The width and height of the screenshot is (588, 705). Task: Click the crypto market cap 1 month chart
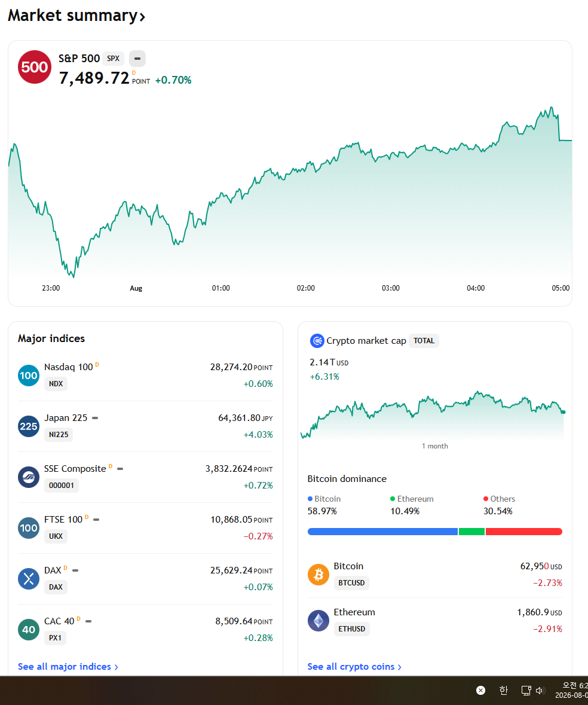point(433,414)
